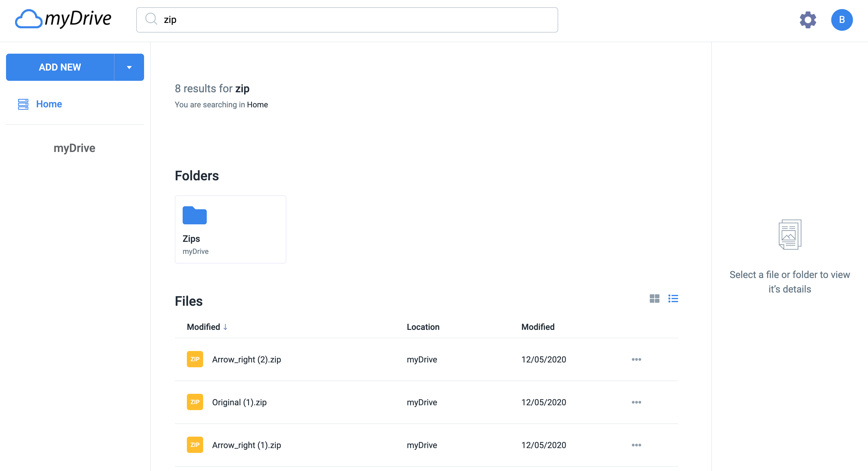Click the search magnifier icon
This screenshot has height=471, width=868.
click(x=151, y=19)
